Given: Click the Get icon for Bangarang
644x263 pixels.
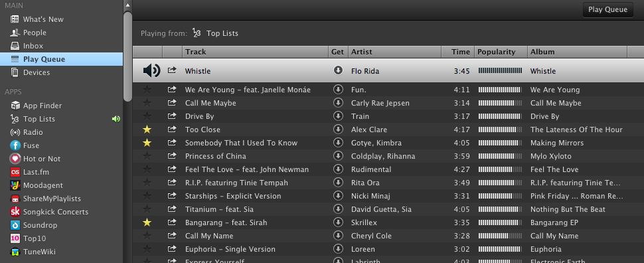Looking at the screenshot, I should pyautogui.click(x=338, y=222).
